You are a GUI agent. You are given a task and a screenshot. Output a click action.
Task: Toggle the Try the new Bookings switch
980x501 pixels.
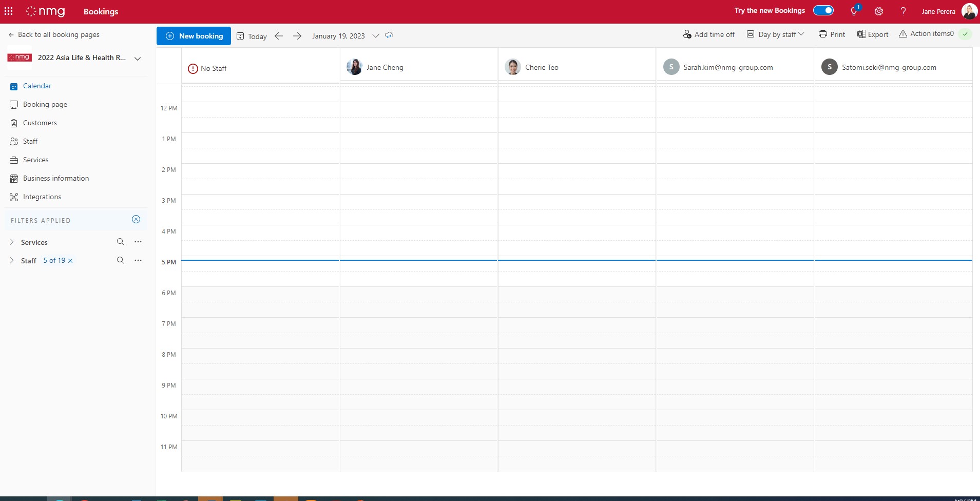click(823, 10)
